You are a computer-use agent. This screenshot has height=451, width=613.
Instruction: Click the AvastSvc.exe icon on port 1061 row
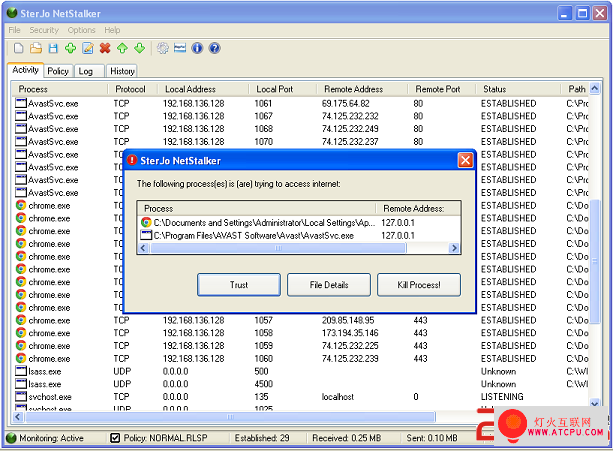(21, 103)
